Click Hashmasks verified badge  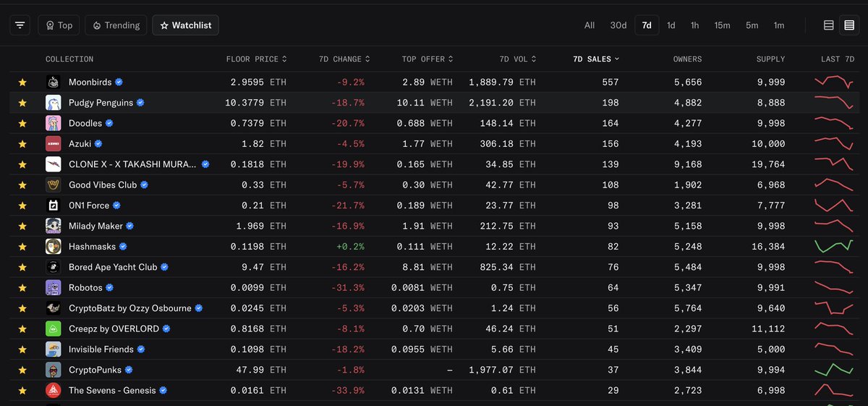pyautogui.click(x=123, y=247)
